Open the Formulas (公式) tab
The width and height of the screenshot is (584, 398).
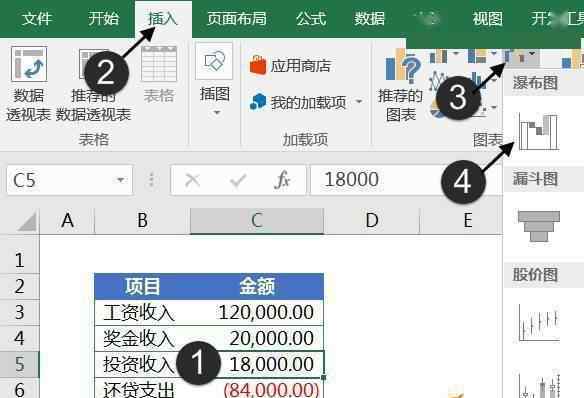tap(311, 18)
